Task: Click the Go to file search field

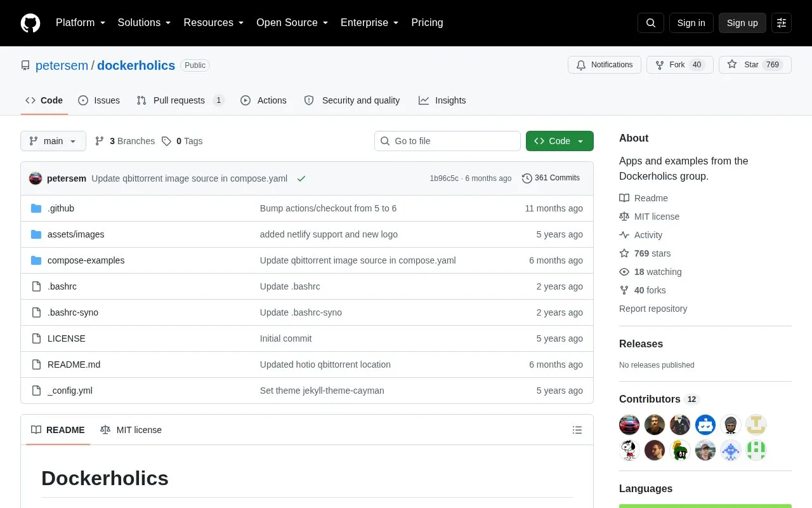Action: (447, 141)
